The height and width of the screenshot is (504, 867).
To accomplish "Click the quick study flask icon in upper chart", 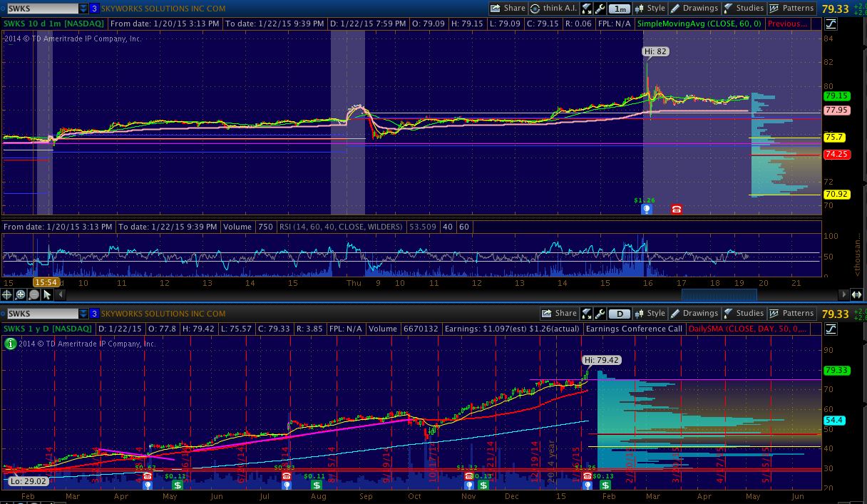I will (587, 9).
